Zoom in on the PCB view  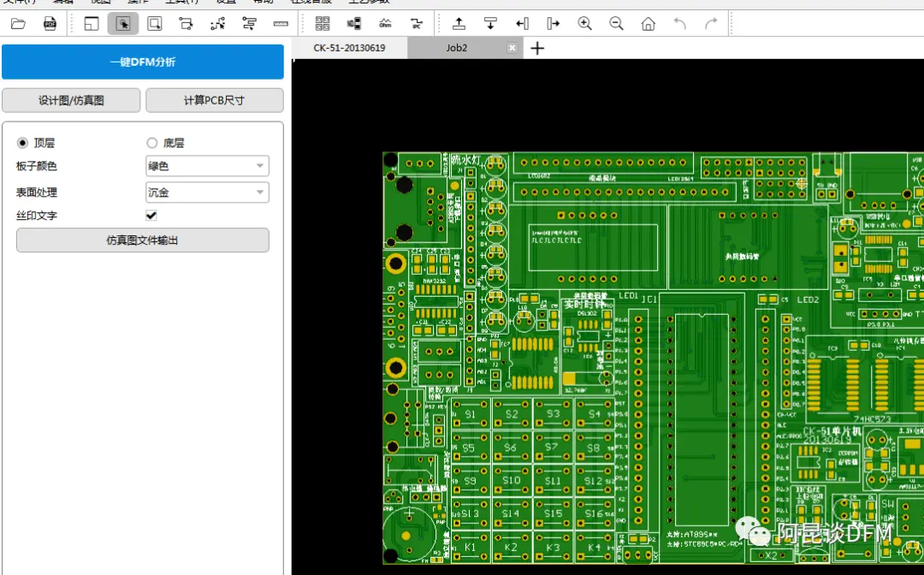coord(585,24)
